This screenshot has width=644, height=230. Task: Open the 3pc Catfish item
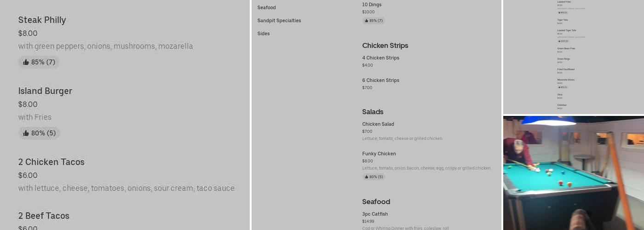375,214
